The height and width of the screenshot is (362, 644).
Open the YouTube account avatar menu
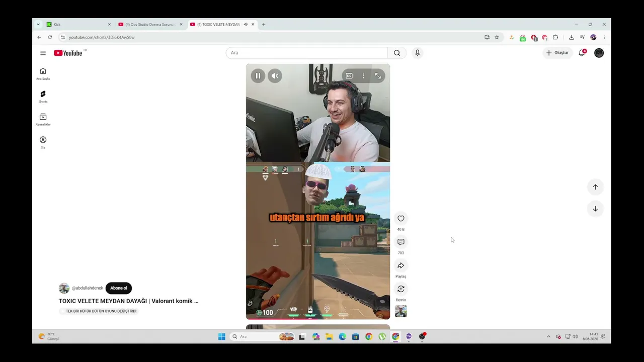click(x=599, y=53)
